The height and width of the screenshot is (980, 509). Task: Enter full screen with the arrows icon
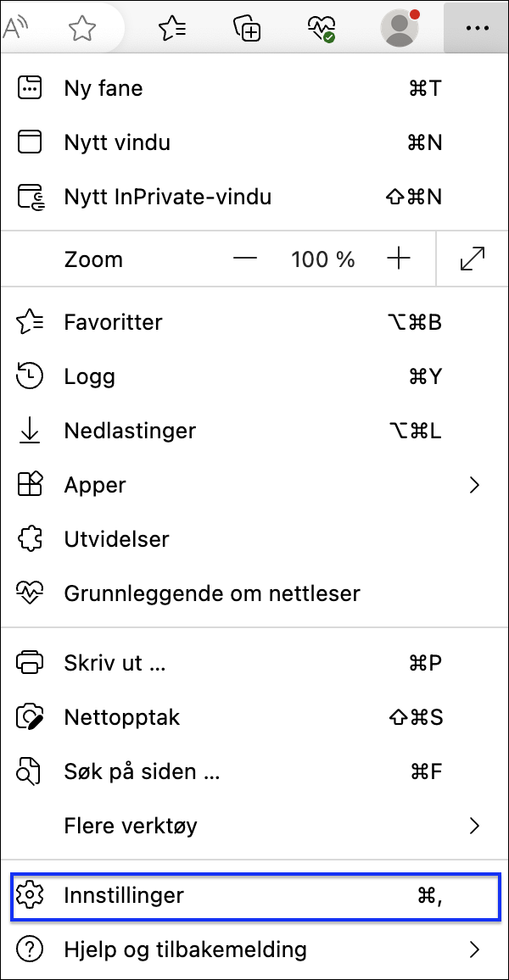pyautogui.click(x=473, y=259)
